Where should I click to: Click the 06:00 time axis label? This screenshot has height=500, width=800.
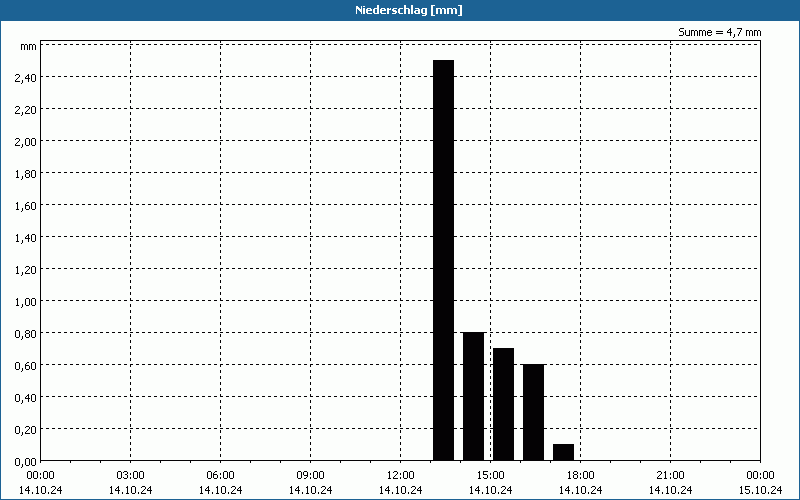(220, 476)
